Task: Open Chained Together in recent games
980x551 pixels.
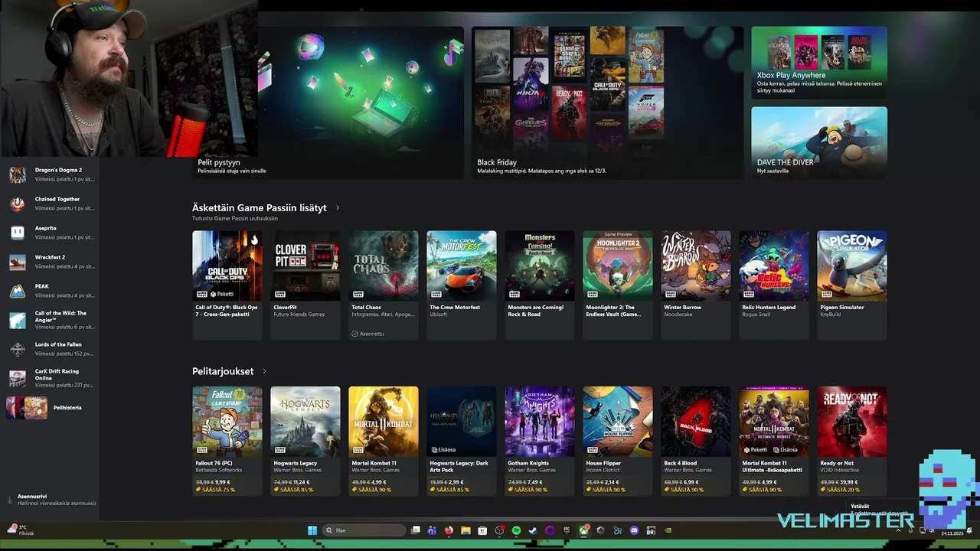Action: (x=51, y=204)
